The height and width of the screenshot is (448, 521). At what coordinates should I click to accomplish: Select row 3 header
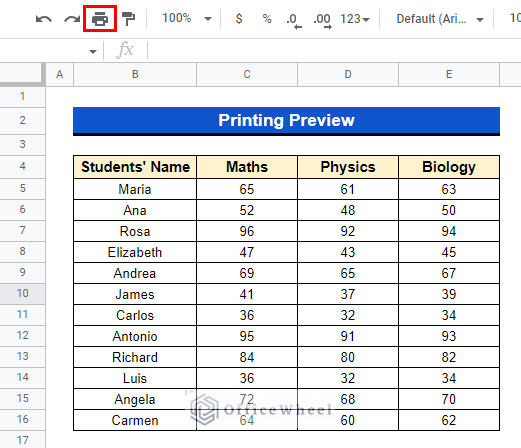coord(22,144)
